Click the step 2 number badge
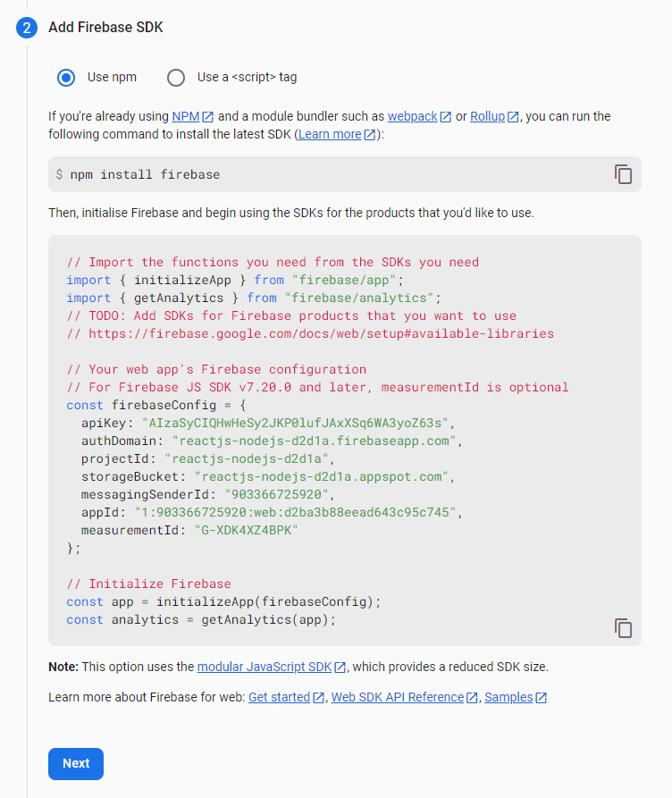 (27, 28)
